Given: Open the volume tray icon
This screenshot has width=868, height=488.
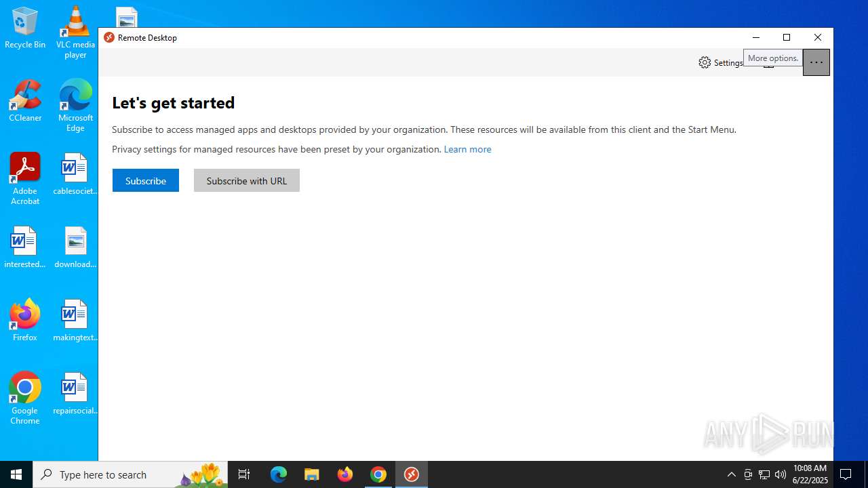Looking at the screenshot, I should pyautogui.click(x=781, y=474).
